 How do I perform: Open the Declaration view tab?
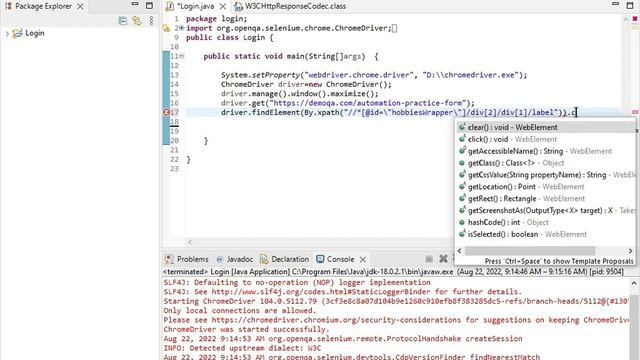point(284,259)
